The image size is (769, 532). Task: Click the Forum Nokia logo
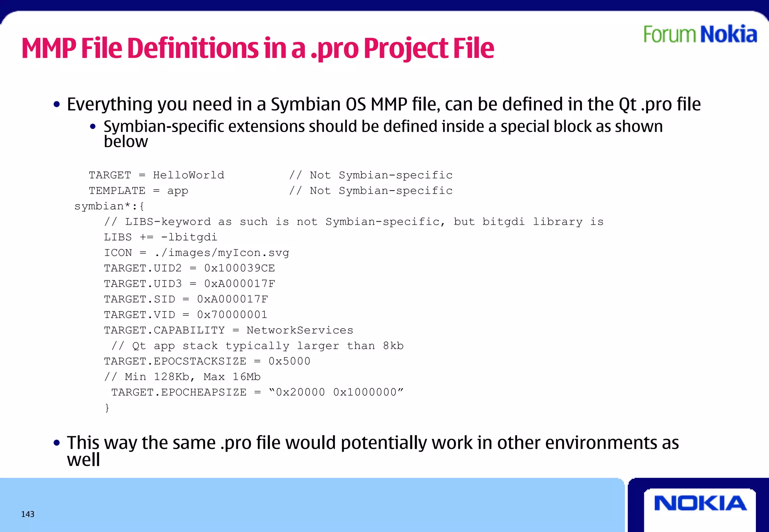[x=700, y=35]
